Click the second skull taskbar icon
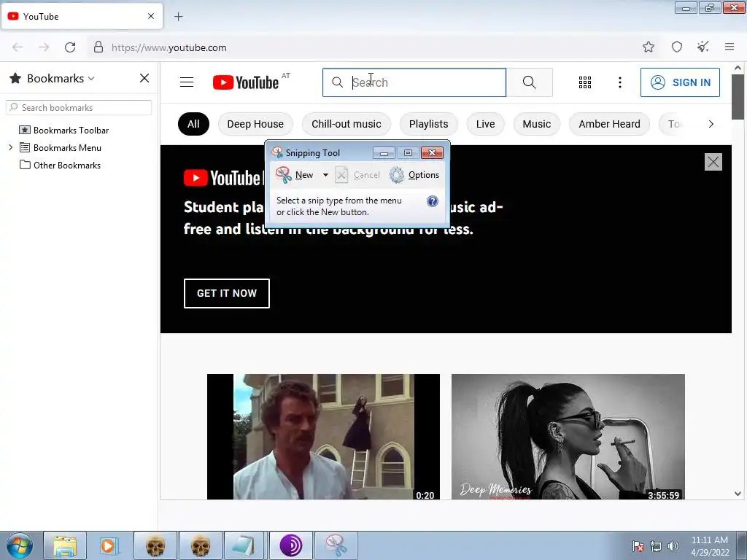747x560 pixels. click(x=201, y=545)
